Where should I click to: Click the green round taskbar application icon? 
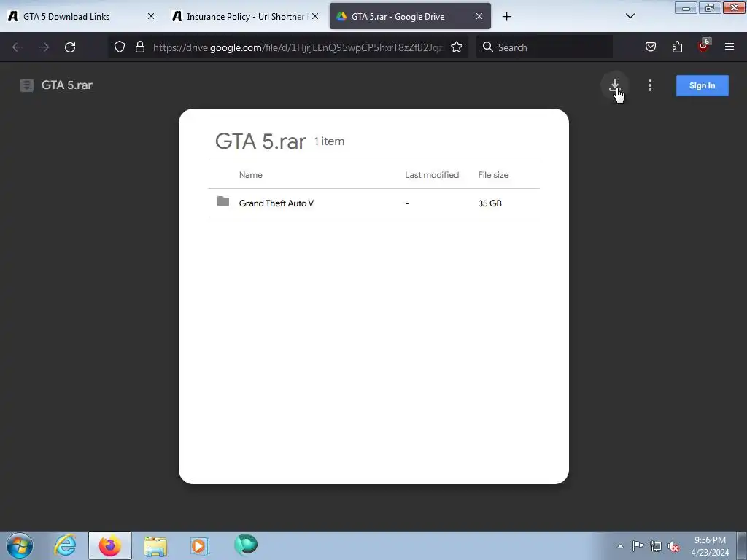(x=246, y=545)
